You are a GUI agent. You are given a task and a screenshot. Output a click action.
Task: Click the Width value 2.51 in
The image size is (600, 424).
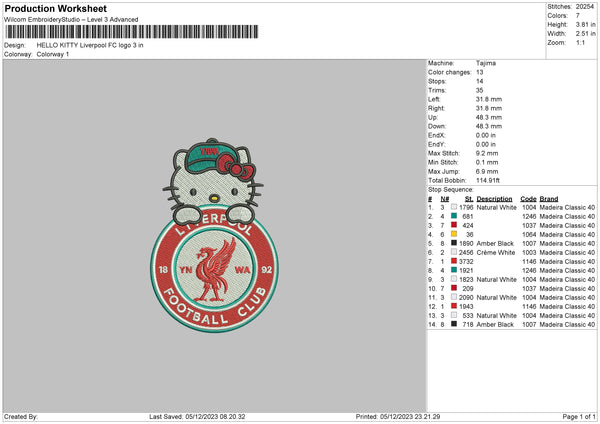585,34
